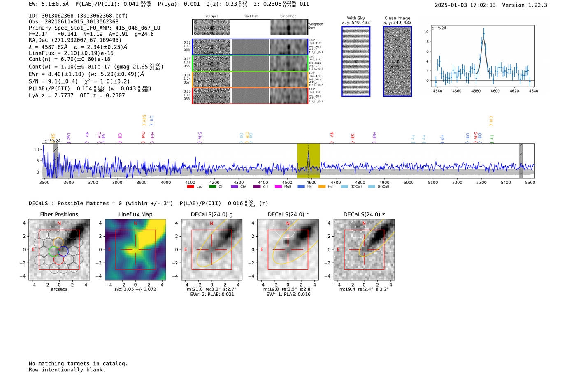Viewport: 576px width, 392px height.
Task: Open the DECaLS(24.0) z image
Action: (364, 250)
